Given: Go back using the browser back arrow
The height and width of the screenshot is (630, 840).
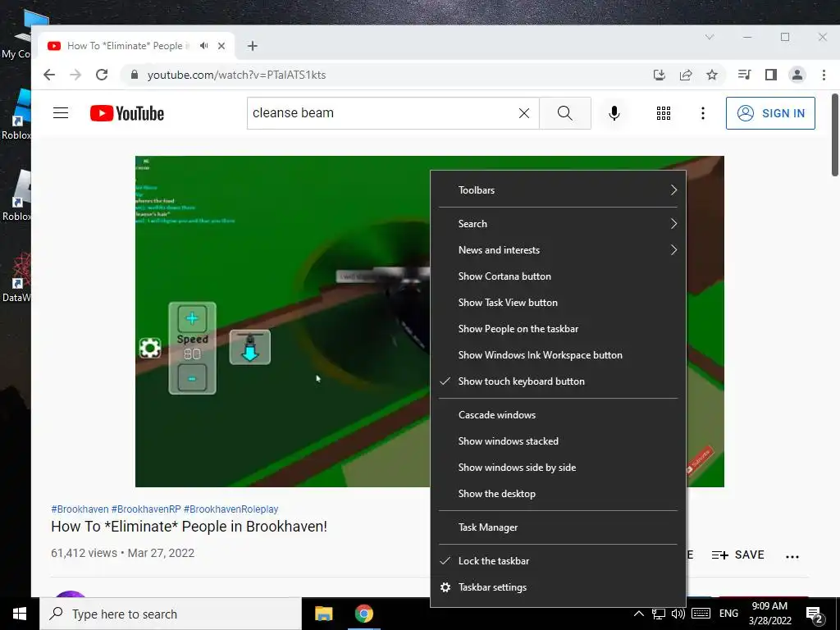Looking at the screenshot, I should coord(49,75).
